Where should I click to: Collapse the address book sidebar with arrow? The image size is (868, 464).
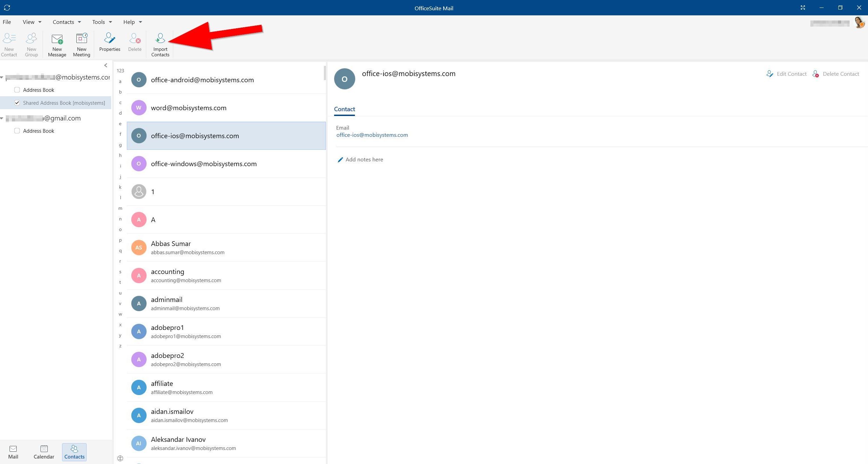pyautogui.click(x=106, y=65)
